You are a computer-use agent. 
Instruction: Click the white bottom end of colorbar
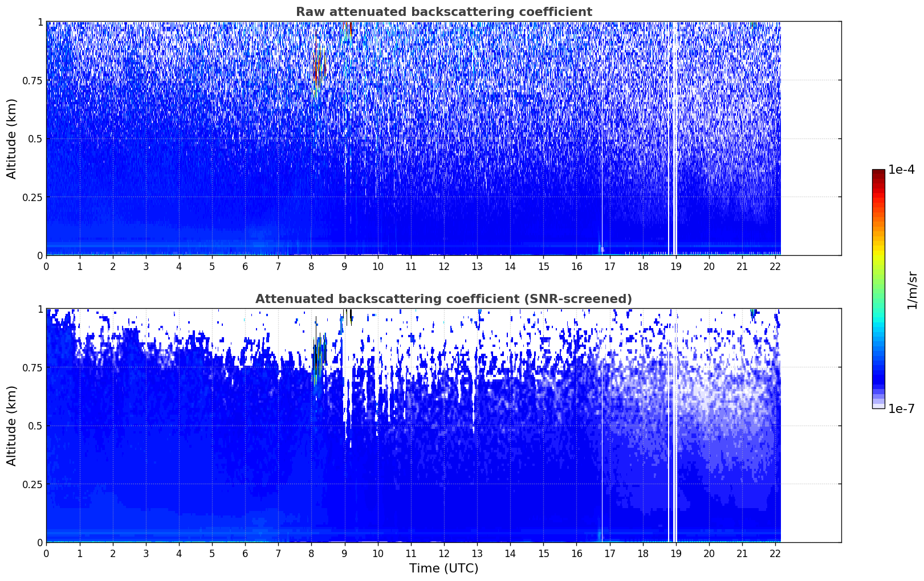click(878, 406)
